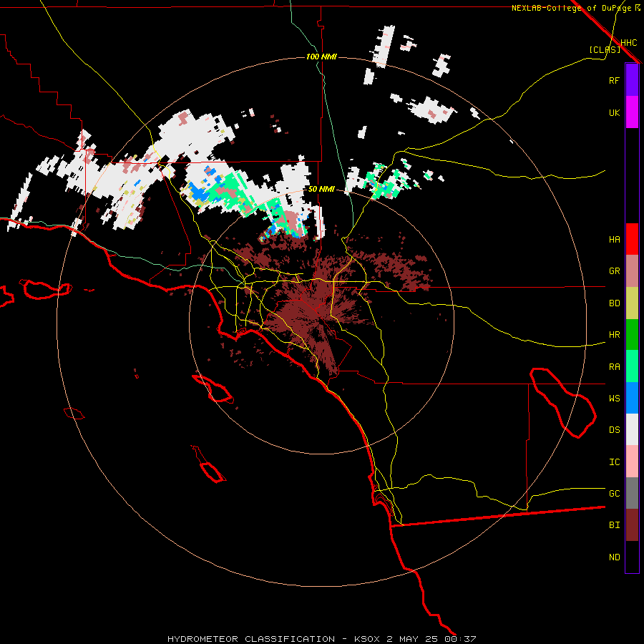Click the BI brown legend swatch
This screenshot has width=644, height=644.
coord(632,525)
